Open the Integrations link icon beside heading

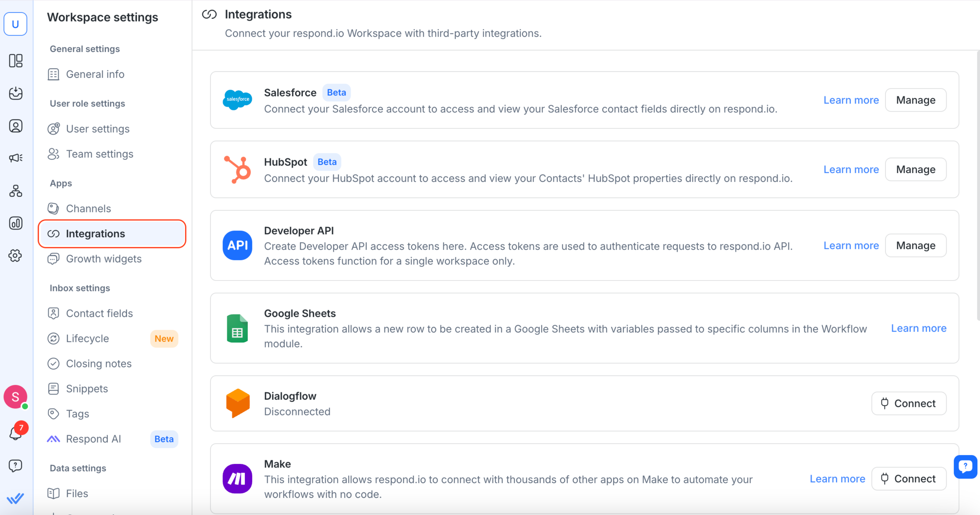tap(209, 14)
